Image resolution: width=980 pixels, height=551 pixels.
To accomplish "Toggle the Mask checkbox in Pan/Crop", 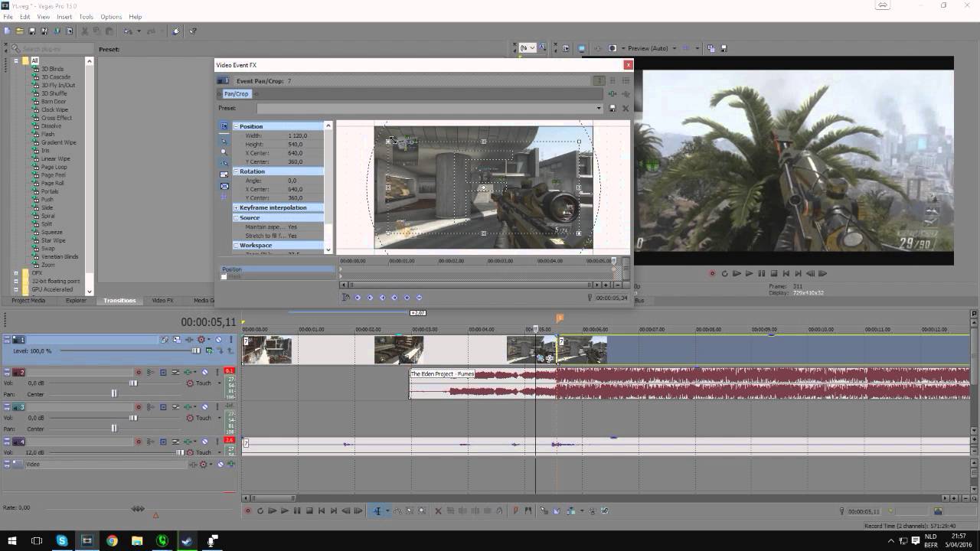I will (224, 277).
